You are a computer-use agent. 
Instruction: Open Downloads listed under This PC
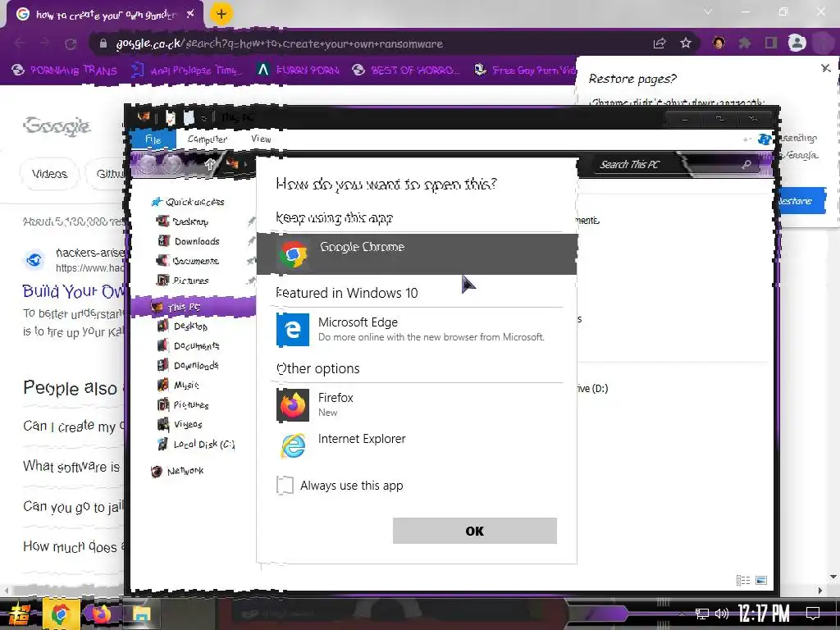(x=189, y=365)
